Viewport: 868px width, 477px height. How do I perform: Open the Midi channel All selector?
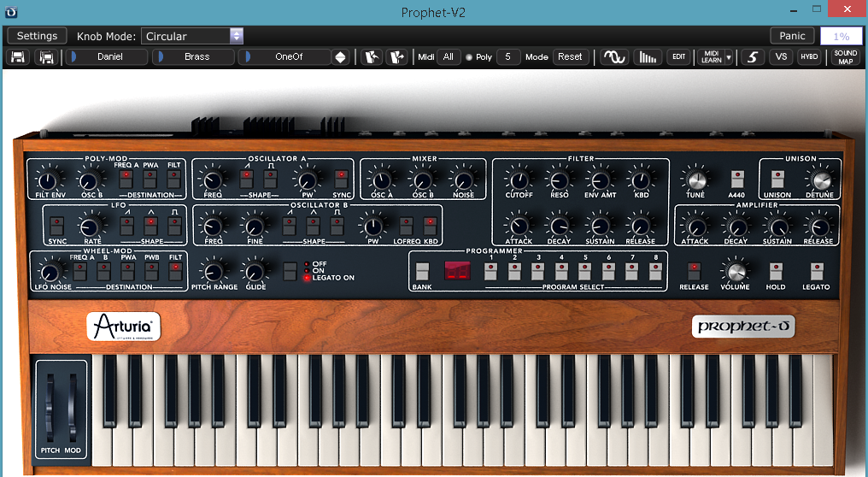(449, 57)
